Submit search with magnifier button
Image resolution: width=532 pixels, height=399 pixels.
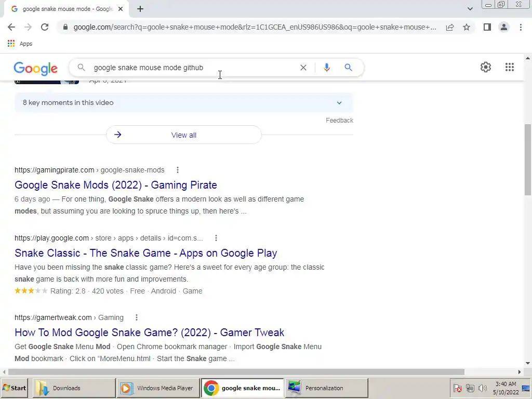point(348,68)
